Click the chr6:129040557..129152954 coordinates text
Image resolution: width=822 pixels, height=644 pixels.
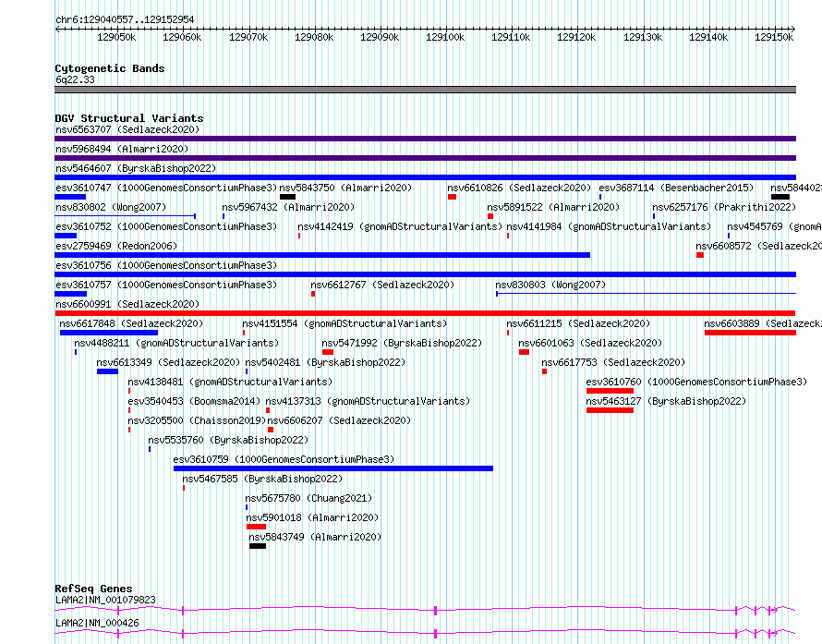pos(125,20)
